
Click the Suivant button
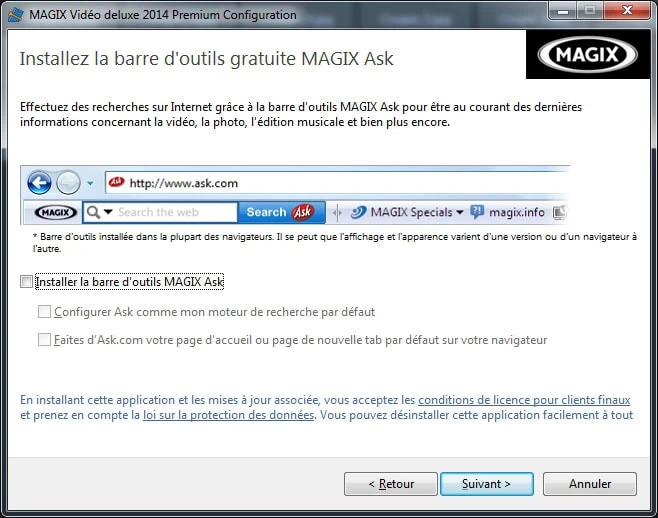tap(487, 484)
